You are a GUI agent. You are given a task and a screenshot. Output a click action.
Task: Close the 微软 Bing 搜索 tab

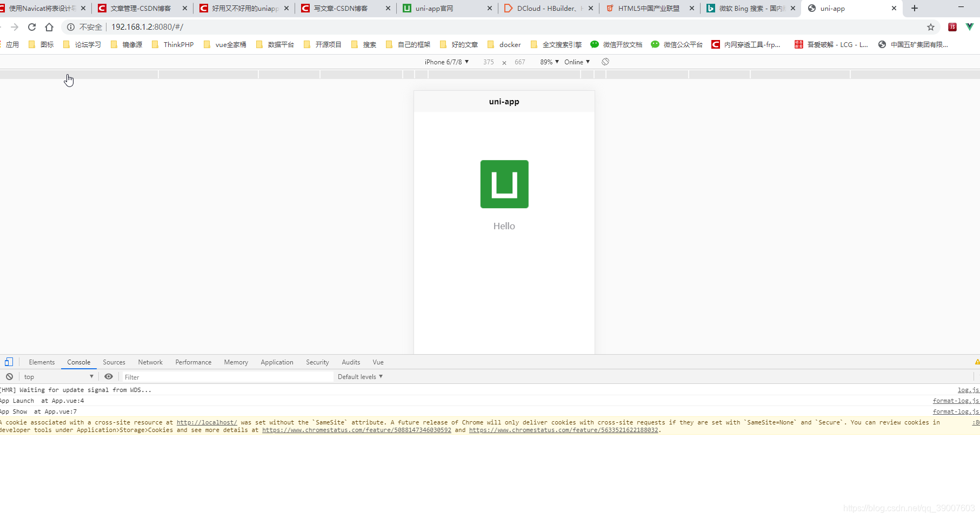pyautogui.click(x=793, y=8)
